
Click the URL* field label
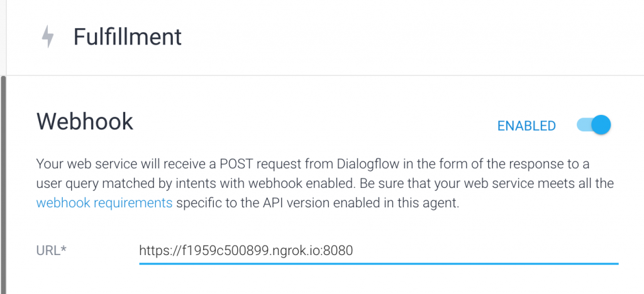(52, 250)
